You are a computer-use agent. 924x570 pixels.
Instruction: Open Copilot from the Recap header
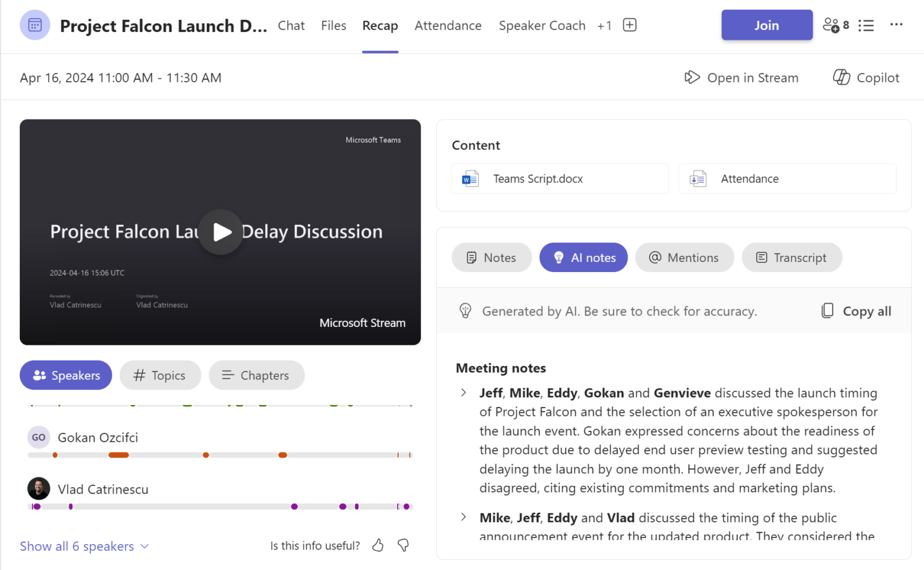pos(865,77)
